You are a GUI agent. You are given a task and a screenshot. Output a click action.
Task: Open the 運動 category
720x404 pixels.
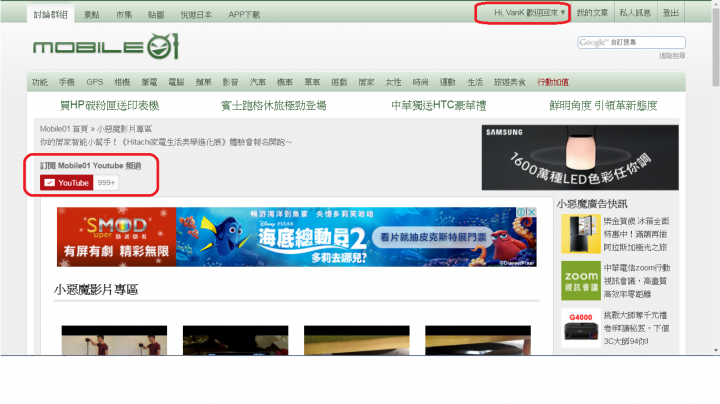448,82
